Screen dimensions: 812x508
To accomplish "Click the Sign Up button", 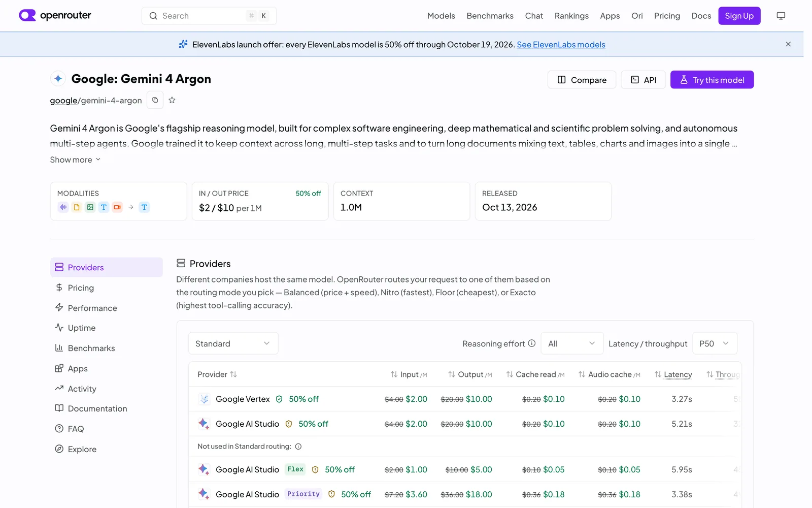I will tap(739, 16).
